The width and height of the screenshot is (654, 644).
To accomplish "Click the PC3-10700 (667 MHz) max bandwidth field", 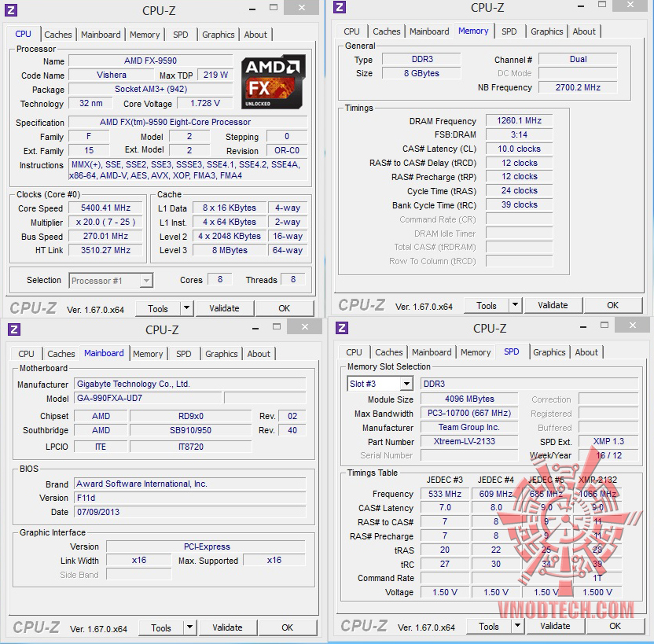I will pos(469,413).
